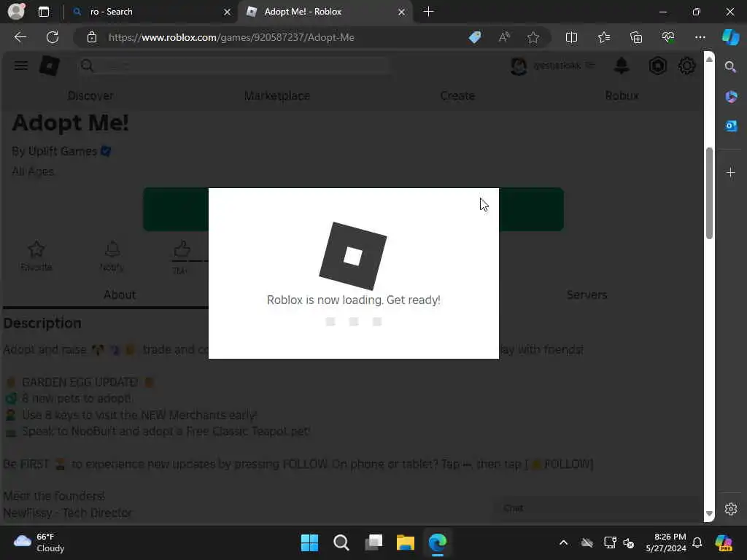This screenshot has width=747, height=560.
Task: Click the scroll down arrow
Action: [x=709, y=514]
